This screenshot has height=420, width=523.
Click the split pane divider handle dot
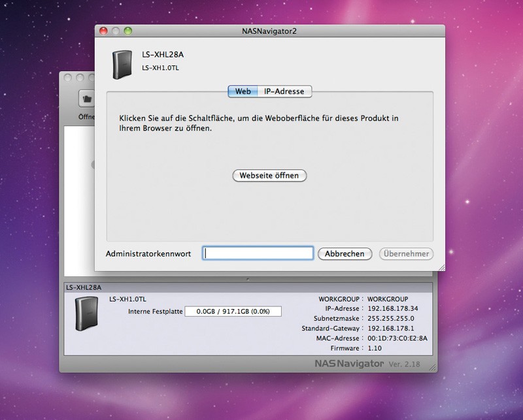[248, 280]
